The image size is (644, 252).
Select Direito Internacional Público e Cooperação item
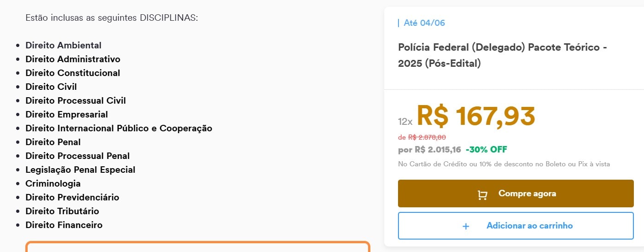(x=118, y=128)
